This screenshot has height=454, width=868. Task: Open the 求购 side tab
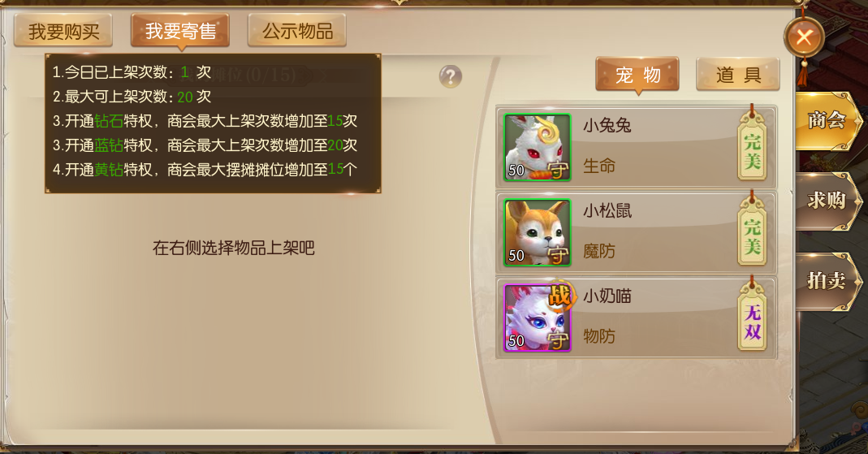[x=827, y=201]
